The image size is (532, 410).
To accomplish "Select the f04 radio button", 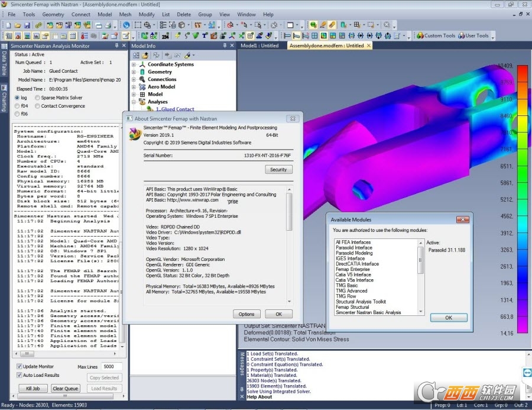I will pyautogui.click(x=17, y=106).
